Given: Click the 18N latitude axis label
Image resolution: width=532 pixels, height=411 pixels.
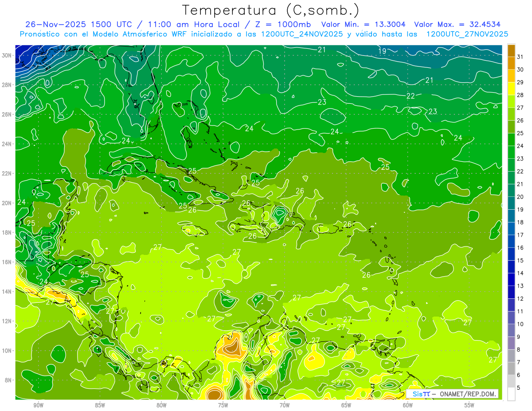Looking at the screenshot, I should tap(7, 232).
